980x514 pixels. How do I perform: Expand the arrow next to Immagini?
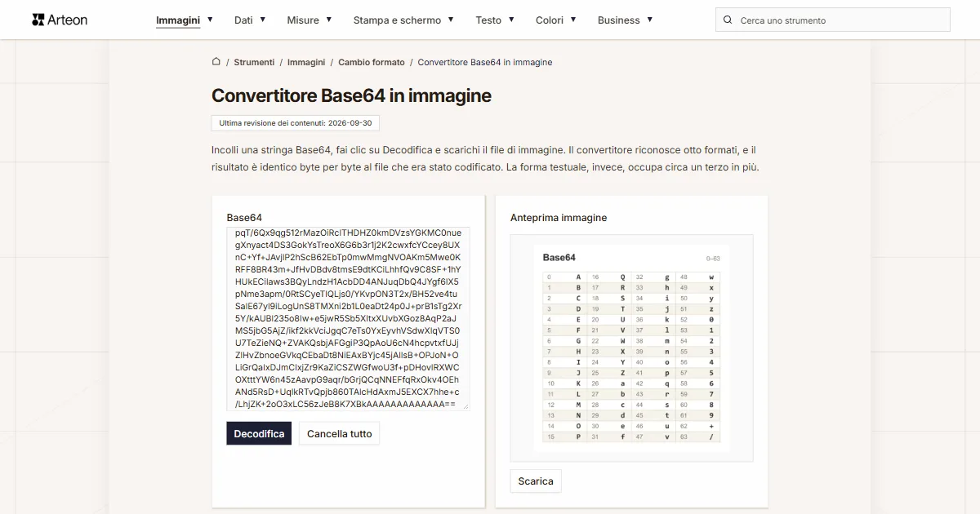(210, 20)
